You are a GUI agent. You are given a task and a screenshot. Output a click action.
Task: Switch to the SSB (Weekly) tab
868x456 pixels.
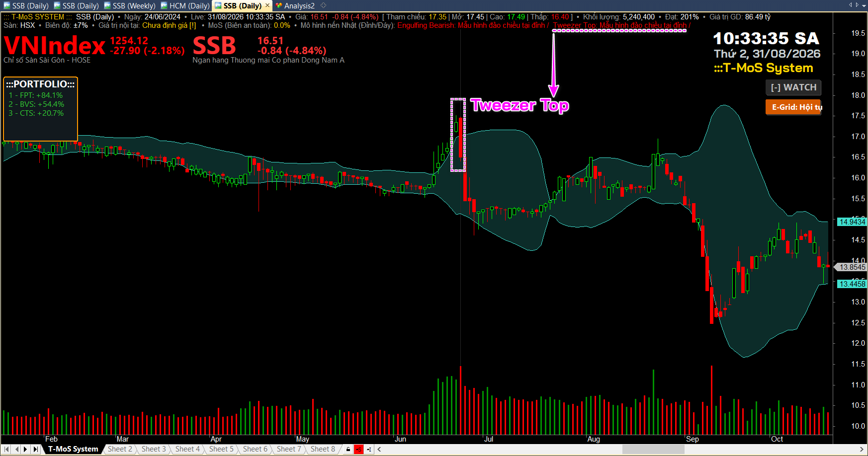[130, 6]
